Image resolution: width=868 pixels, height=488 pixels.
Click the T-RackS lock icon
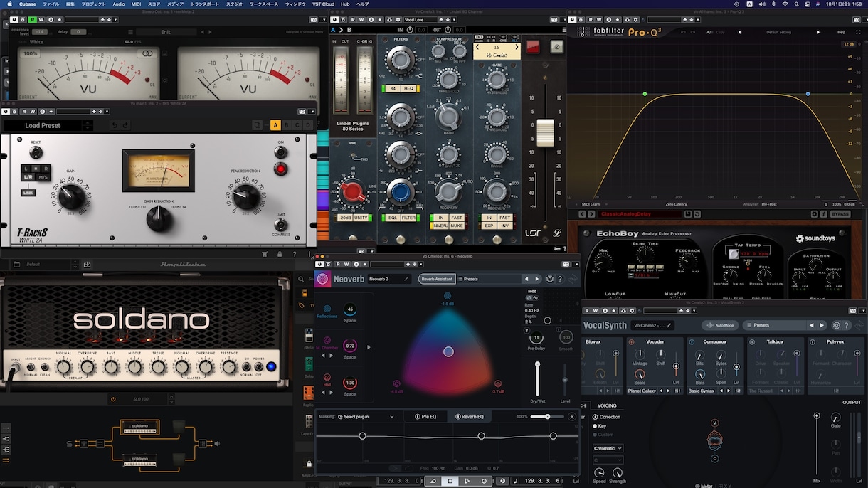[279, 253]
